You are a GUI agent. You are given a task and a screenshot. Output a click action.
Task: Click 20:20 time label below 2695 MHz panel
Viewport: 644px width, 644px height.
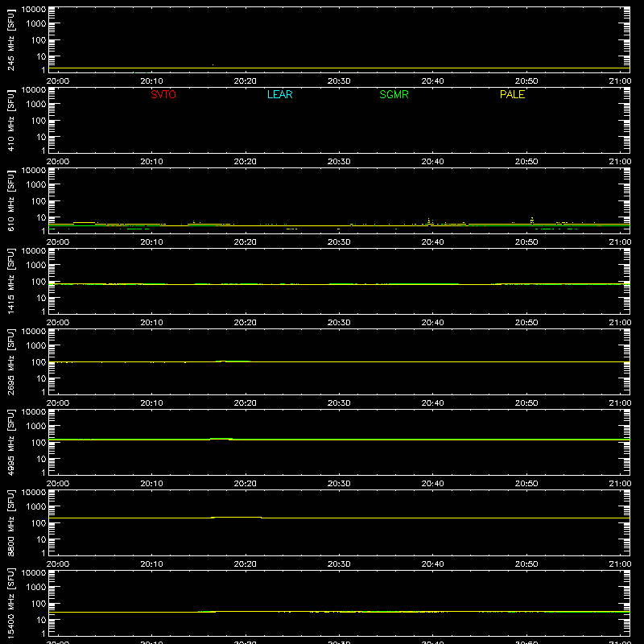(x=246, y=403)
